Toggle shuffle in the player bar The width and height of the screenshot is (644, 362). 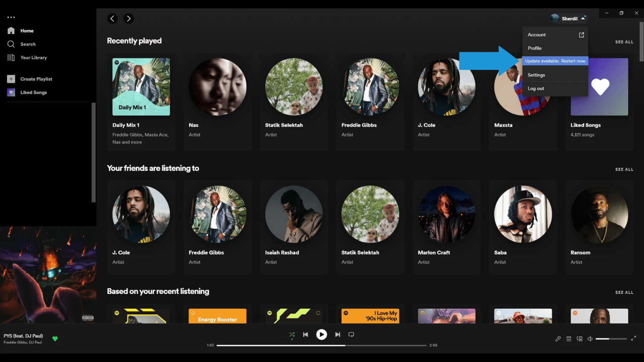(292, 334)
